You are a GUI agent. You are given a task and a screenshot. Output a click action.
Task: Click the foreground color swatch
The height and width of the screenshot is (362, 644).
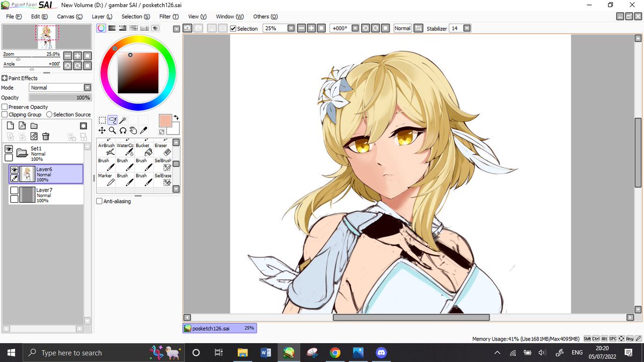(165, 121)
